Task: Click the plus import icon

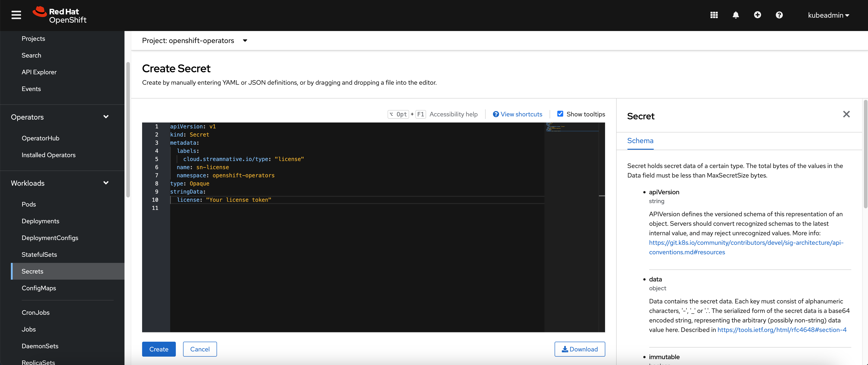Action: (757, 15)
